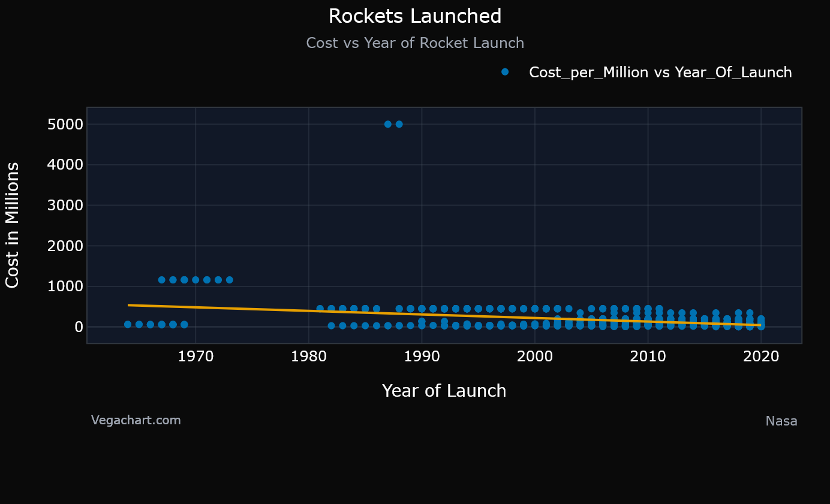Click the 1970 x-axis tick label

click(196, 357)
